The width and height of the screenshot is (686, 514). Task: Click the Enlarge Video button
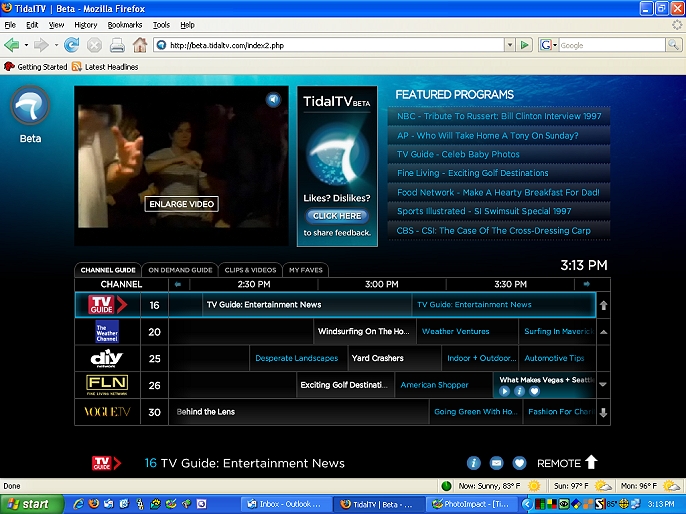pos(182,204)
